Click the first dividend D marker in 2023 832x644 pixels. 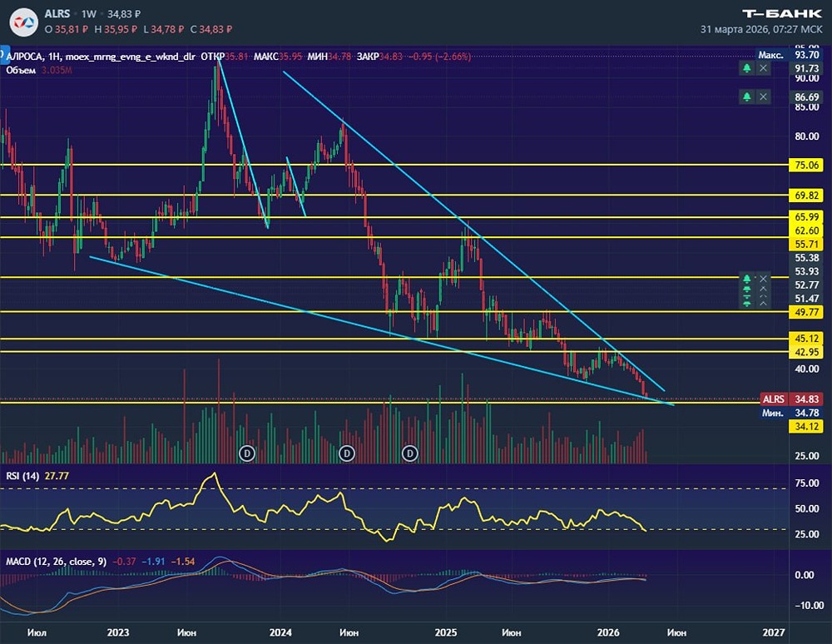(246, 453)
